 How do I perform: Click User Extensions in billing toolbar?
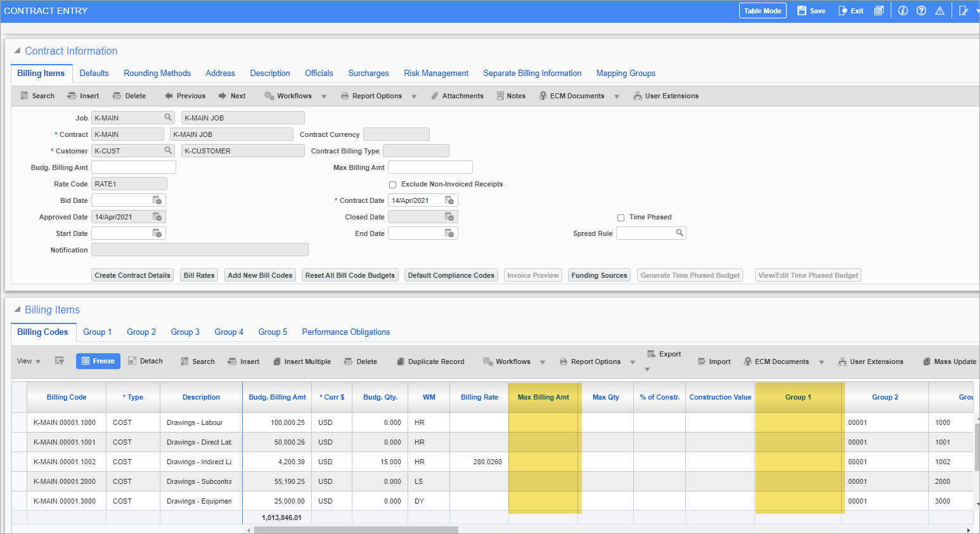coord(870,361)
